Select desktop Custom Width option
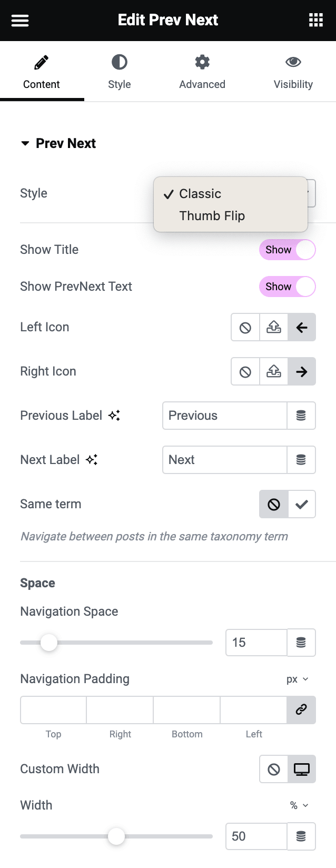This screenshot has height=868, width=336. [x=302, y=769]
